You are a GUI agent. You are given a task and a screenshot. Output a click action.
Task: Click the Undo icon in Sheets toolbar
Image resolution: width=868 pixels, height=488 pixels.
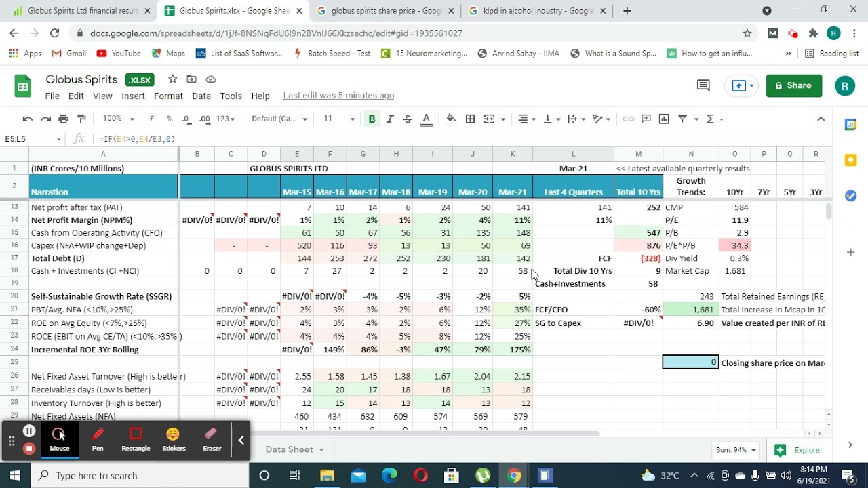click(28, 119)
